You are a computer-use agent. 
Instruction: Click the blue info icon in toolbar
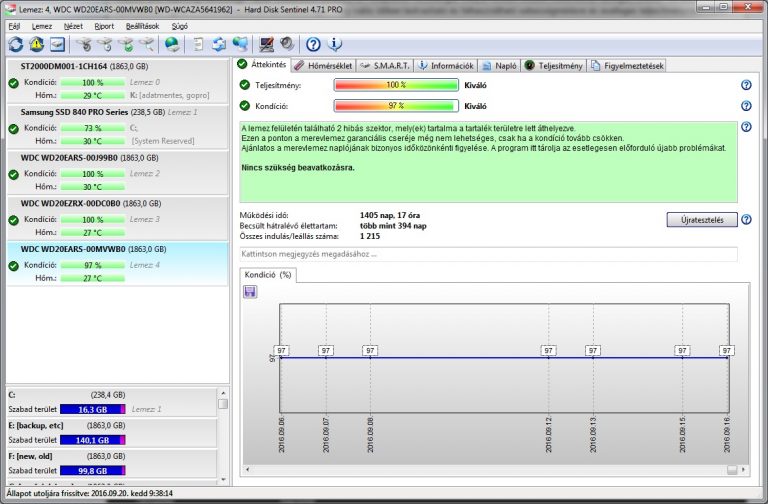click(x=335, y=44)
